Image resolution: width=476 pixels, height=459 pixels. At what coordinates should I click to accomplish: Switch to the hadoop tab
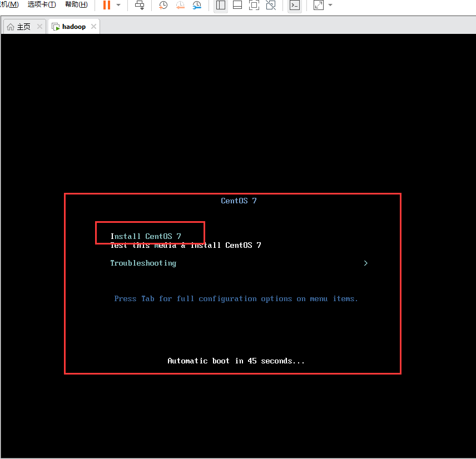(74, 27)
